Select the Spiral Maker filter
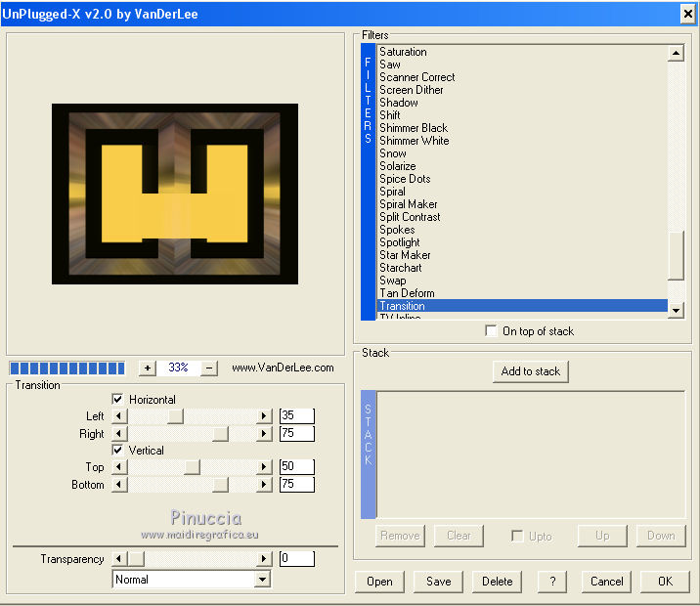The image size is (700, 606). tap(408, 204)
